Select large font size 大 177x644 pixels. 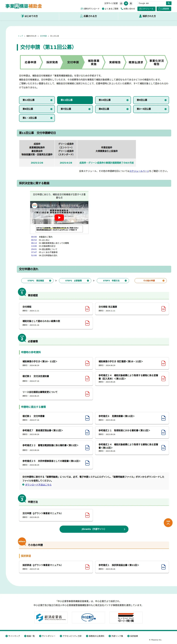tap(131, 3)
